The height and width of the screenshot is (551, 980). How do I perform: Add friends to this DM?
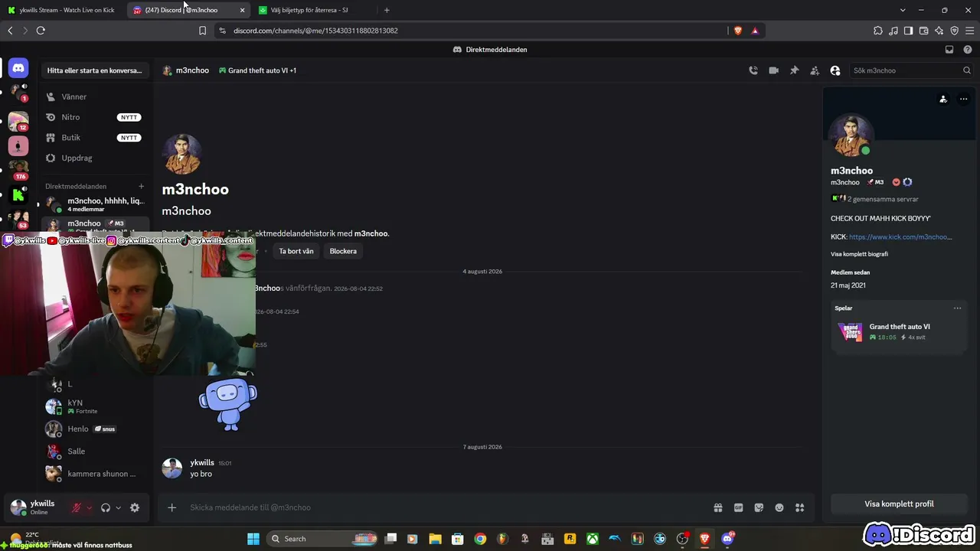tap(815, 70)
